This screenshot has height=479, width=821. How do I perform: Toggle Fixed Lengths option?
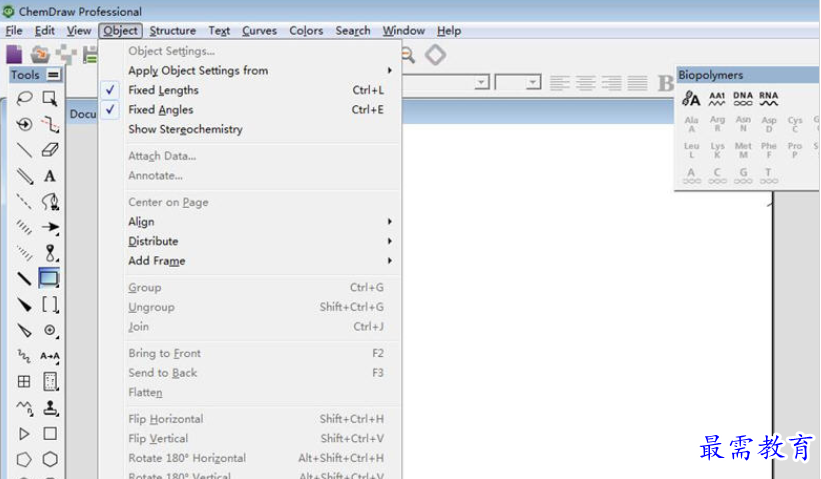click(249, 90)
